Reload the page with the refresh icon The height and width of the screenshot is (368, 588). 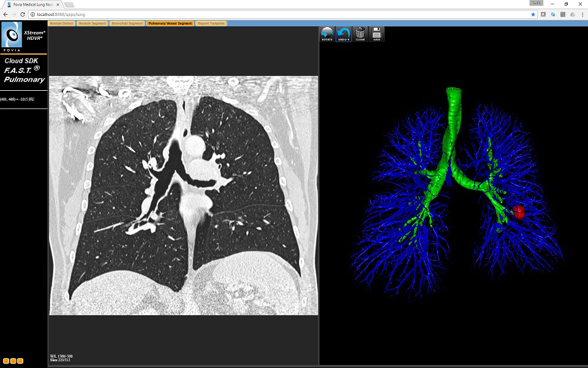pyautogui.click(x=23, y=13)
